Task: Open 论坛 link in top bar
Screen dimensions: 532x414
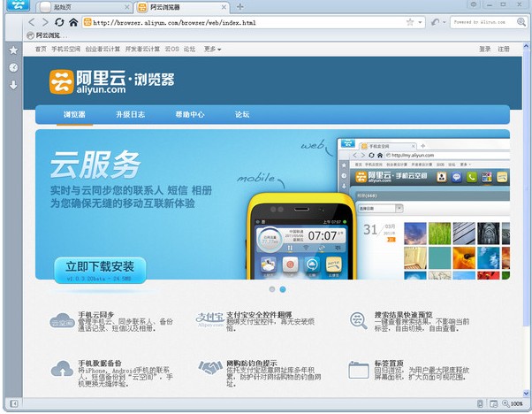Action: pos(190,50)
